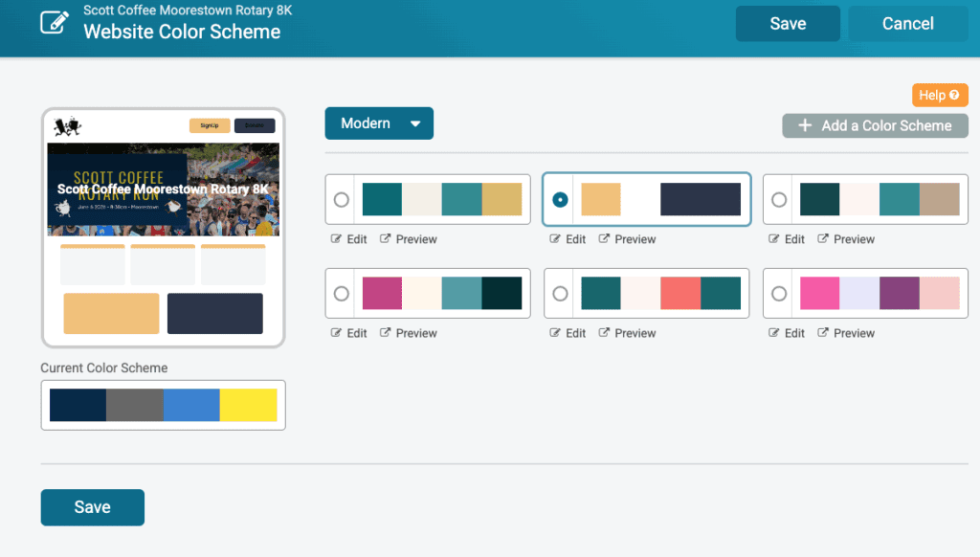Click the Preview icon under the pink-purple scheme
Viewport: 980px width, 557px height.
click(x=823, y=333)
